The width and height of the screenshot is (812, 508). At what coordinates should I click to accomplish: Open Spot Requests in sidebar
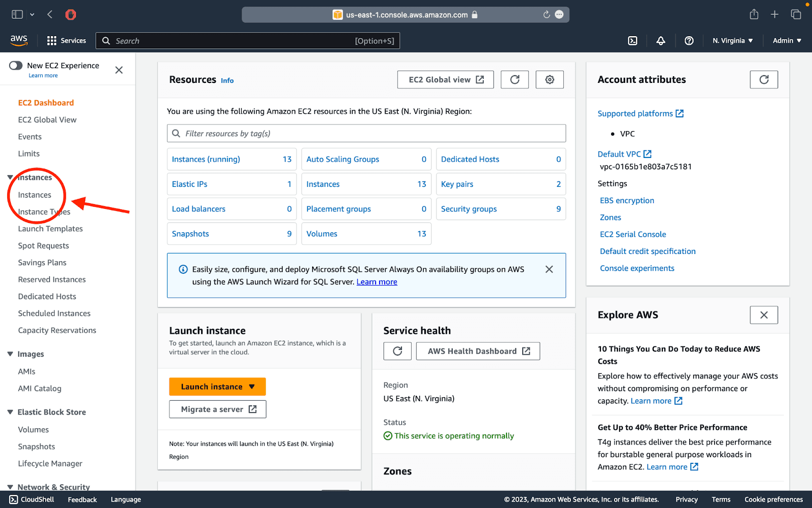tap(44, 246)
